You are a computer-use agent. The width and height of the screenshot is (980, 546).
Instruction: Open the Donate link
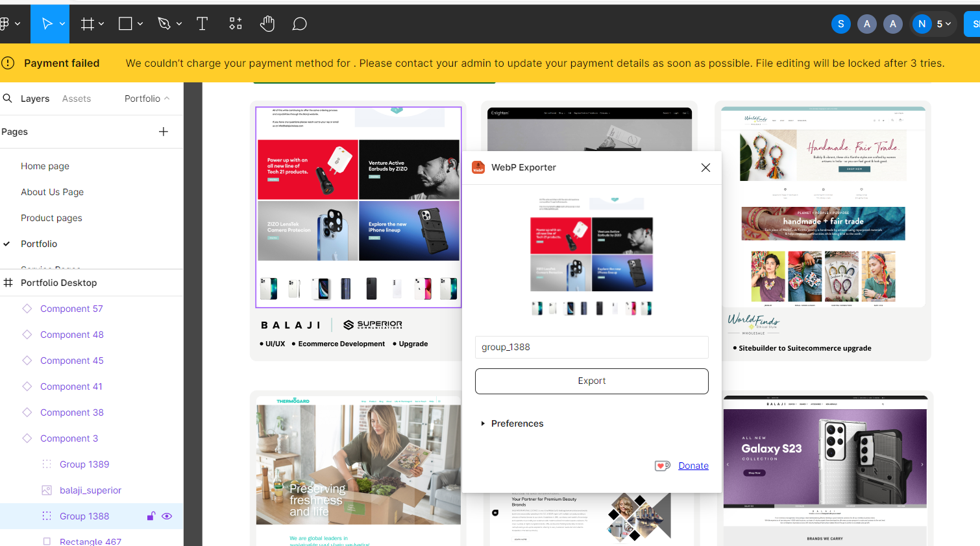(693, 466)
